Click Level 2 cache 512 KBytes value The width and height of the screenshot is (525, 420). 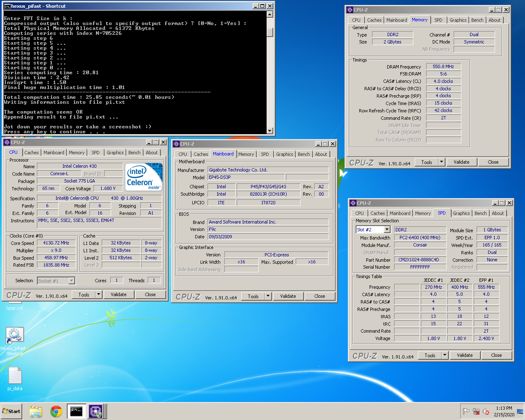(121, 258)
